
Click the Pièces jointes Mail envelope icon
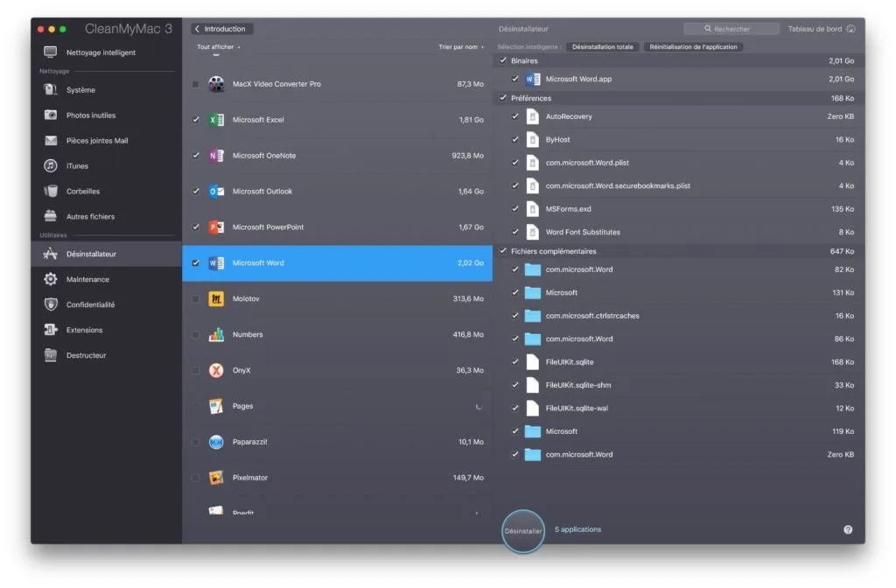(x=50, y=140)
